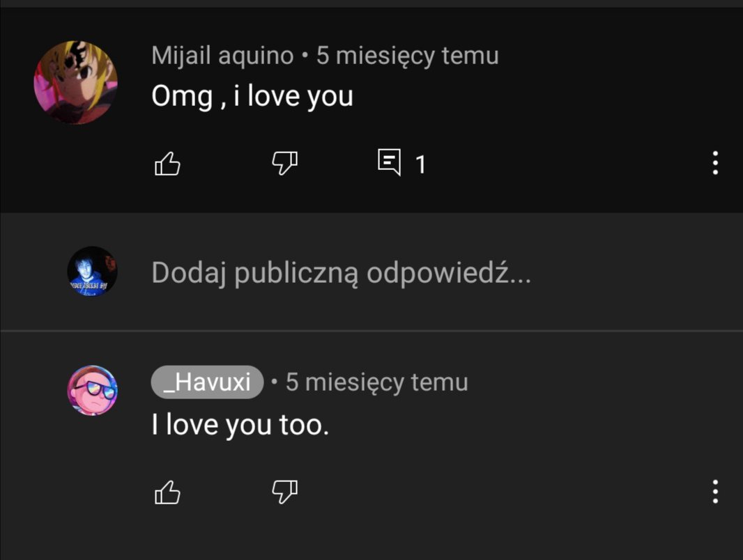Open Mijail aquino's channel name link
Screen dimensions: 743x560
pos(223,56)
